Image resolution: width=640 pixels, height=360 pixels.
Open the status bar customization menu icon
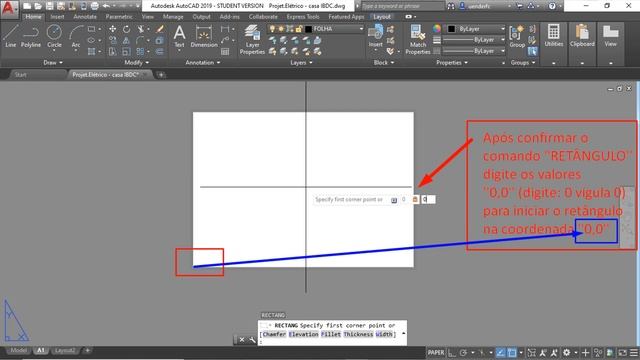click(x=633, y=352)
